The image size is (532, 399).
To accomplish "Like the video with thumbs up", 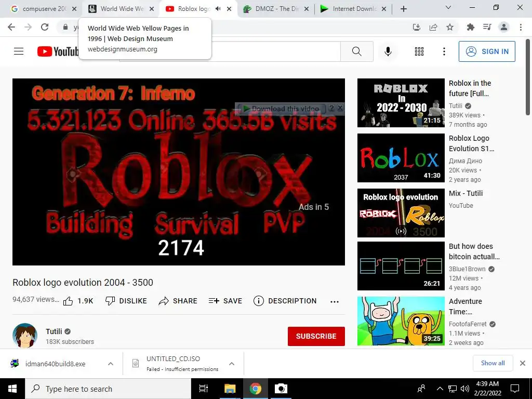I will tap(78, 301).
